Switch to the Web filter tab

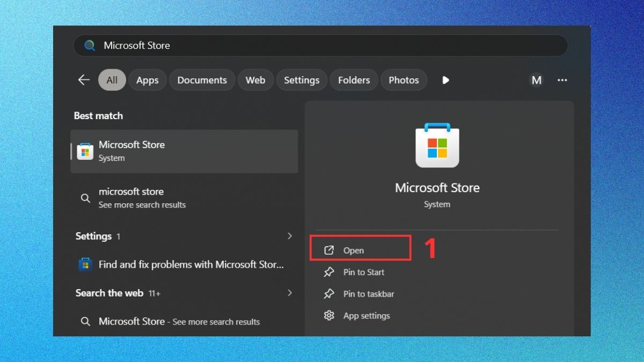tap(255, 80)
